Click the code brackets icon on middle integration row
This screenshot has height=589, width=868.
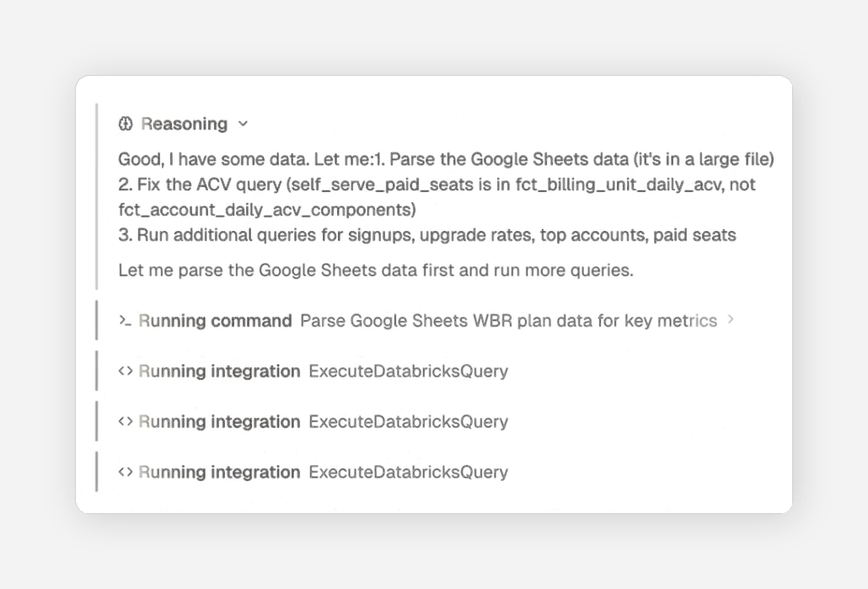point(125,421)
